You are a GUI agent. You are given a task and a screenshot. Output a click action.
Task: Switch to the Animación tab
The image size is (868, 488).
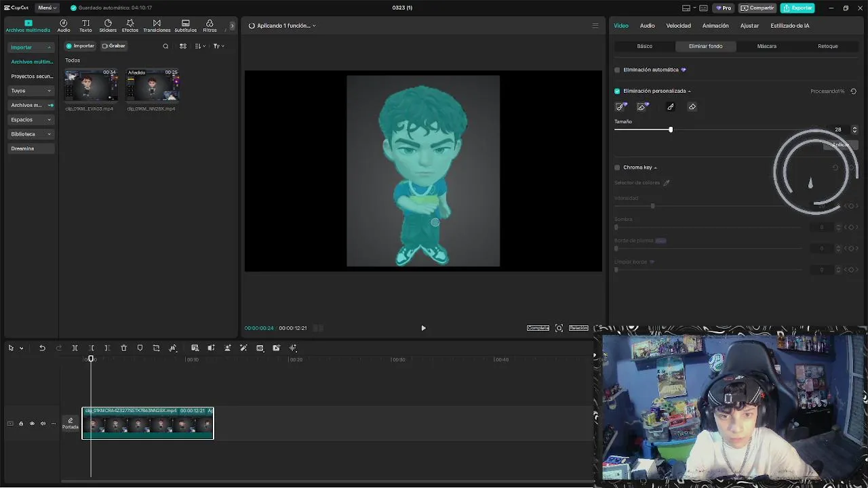[x=715, y=26]
